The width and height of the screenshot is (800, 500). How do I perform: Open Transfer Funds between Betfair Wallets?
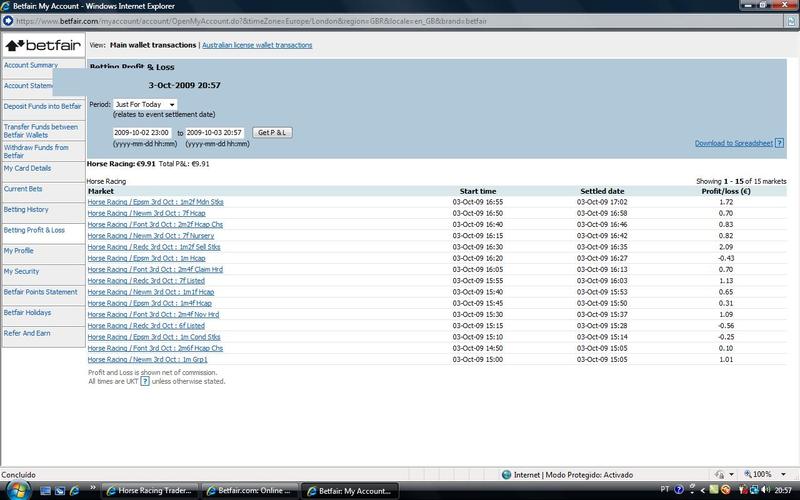[41, 131]
